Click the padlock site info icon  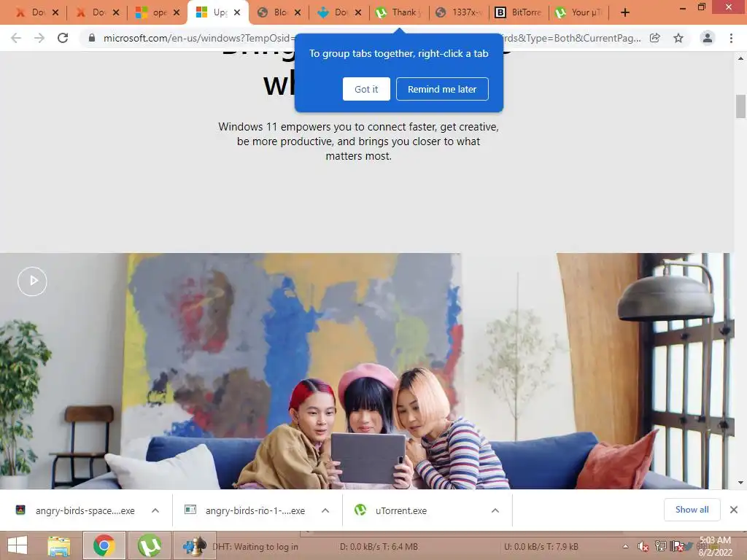(92, 38)
